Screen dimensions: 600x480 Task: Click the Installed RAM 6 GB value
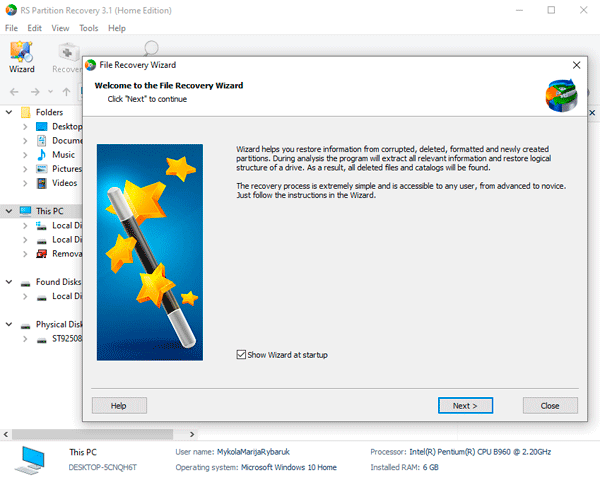click(x=430, y=467)
